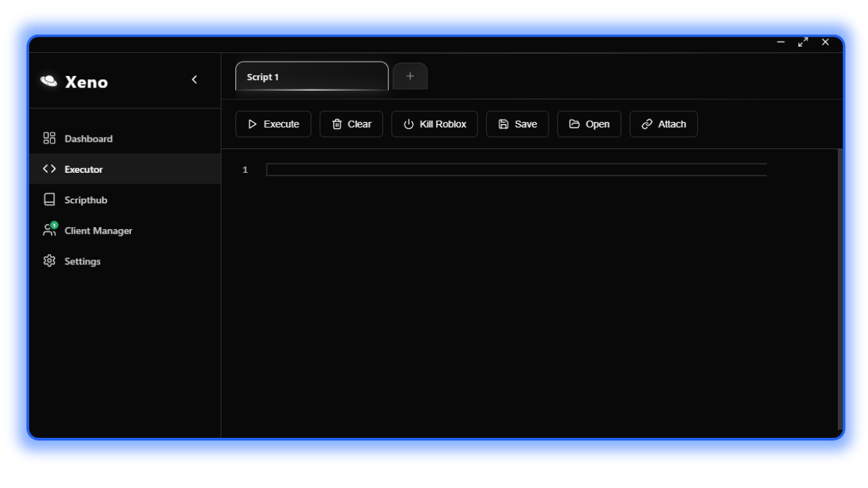868x488 pixels.
Task: Click the trash can icon on Clear
Action: click(337, 124)
